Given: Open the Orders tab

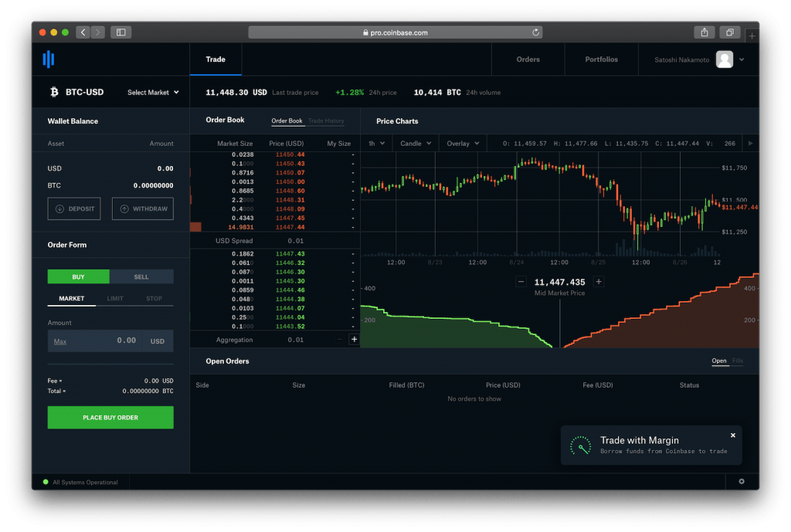Looking at the screenshot, I should pos(528,59).
